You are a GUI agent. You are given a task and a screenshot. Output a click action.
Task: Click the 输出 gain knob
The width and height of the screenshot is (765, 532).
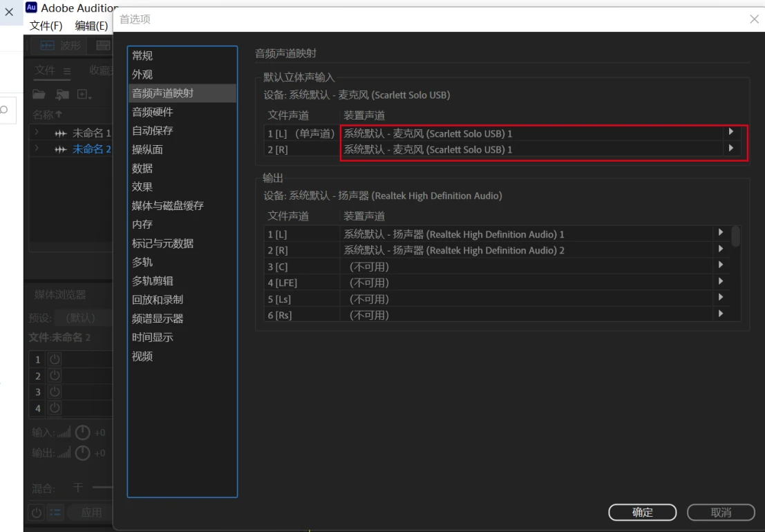pyautogui.click(x=82, y=453)
